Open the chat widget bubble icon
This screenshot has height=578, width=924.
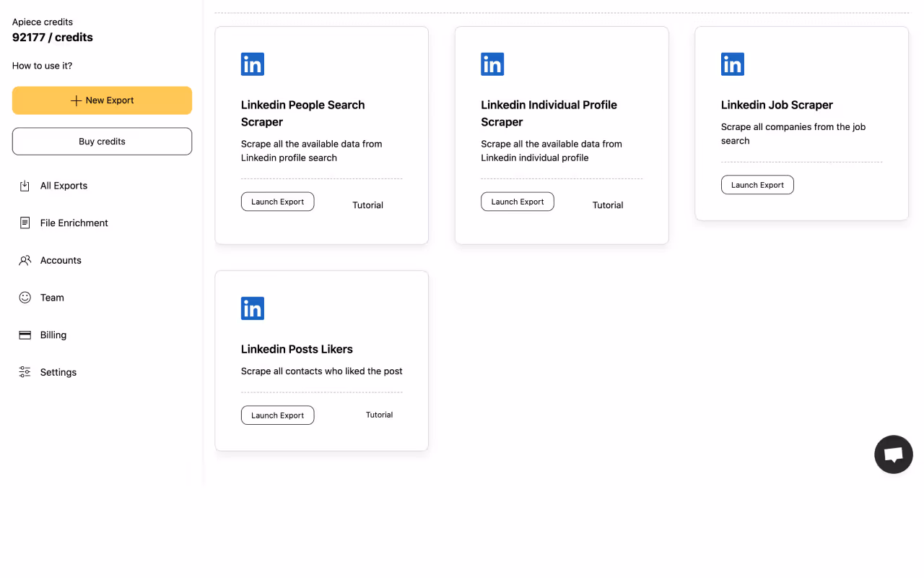coord(894,454)
